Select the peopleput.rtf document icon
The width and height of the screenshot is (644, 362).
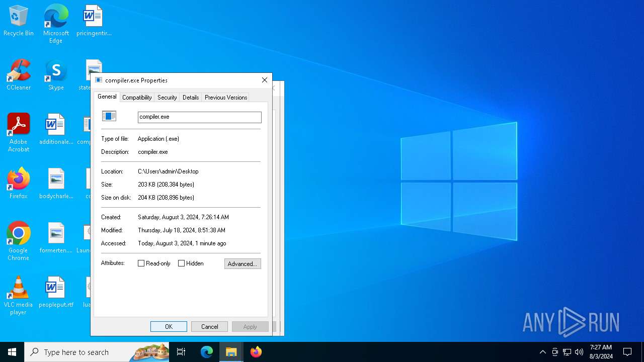point(56,293)
